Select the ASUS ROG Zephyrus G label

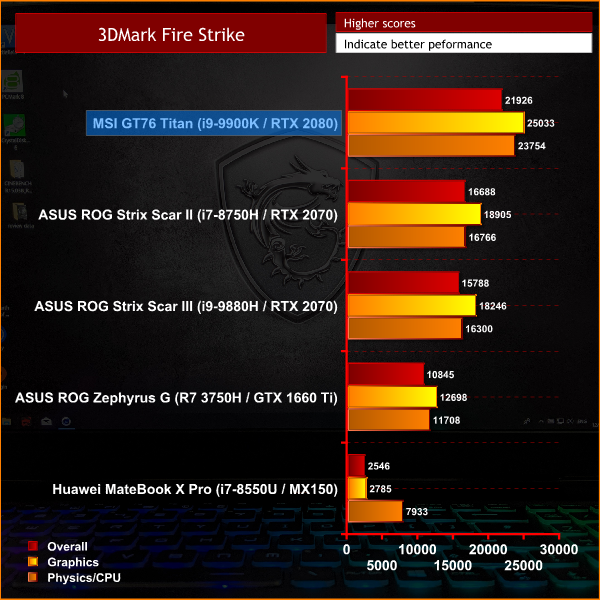tap(176, 398)
